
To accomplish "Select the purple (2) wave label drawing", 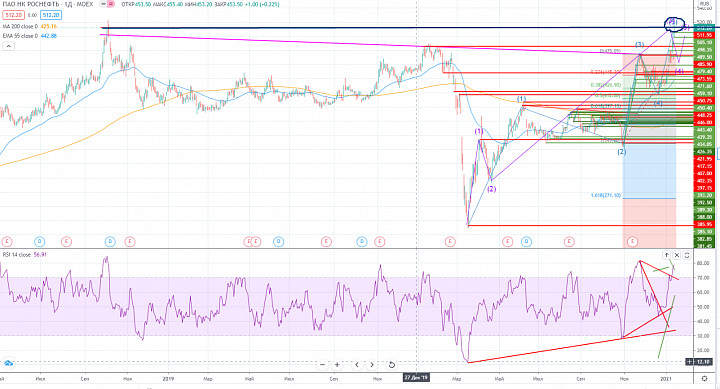I will (x=491, y=189).
